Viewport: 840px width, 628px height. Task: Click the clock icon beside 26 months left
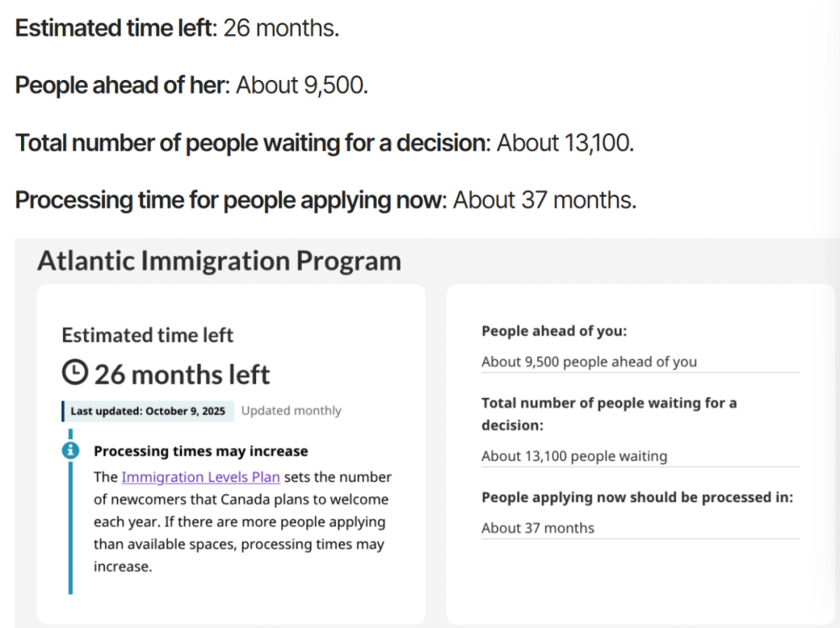(75, 374)
